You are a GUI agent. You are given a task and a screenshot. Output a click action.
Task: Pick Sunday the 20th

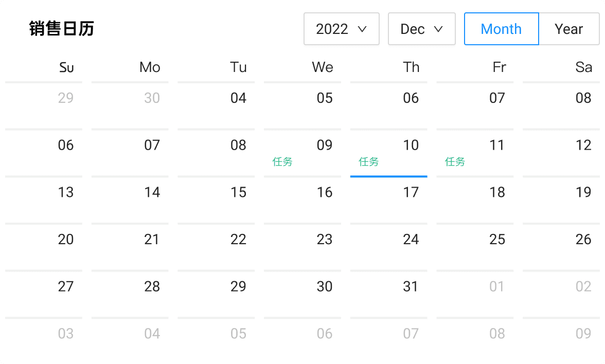66,240
